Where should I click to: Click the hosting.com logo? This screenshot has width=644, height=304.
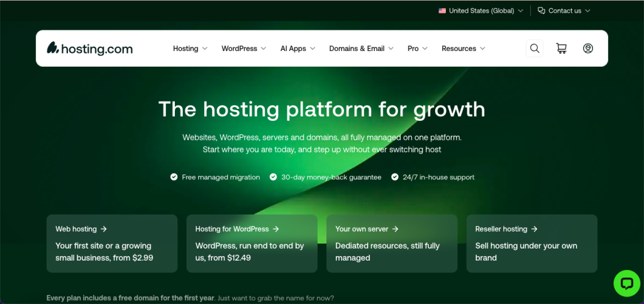pyautogui.click(x=89, y=48)
